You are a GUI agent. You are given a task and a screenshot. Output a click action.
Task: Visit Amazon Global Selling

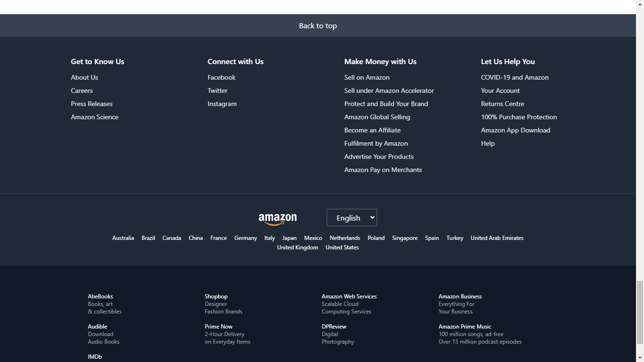(377, 117)
